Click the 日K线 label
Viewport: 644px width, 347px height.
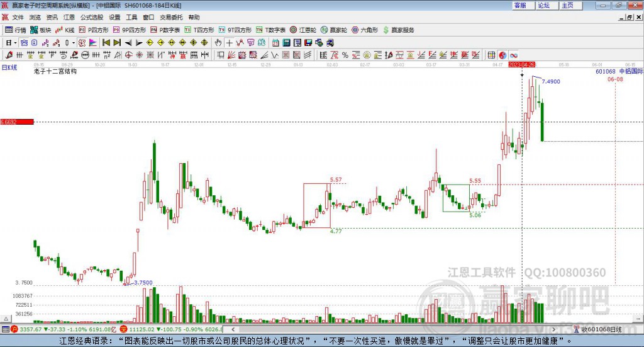(x=9, y=67)
